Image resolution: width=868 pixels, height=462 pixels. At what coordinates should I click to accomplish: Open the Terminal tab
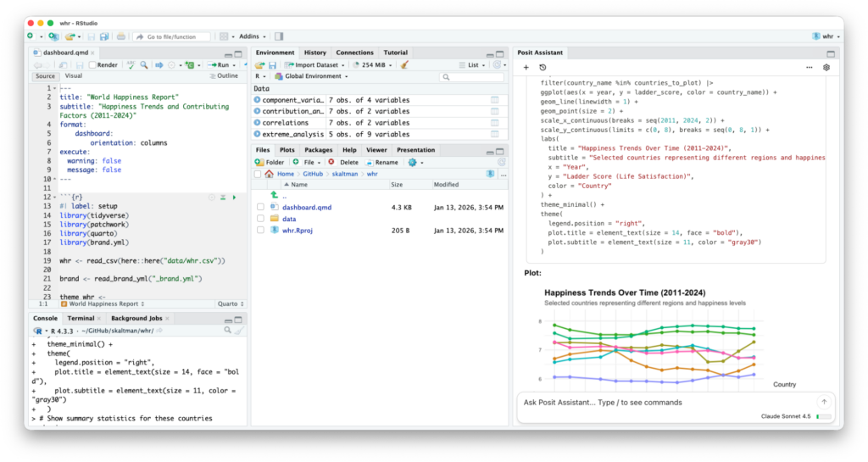[81, 318]
